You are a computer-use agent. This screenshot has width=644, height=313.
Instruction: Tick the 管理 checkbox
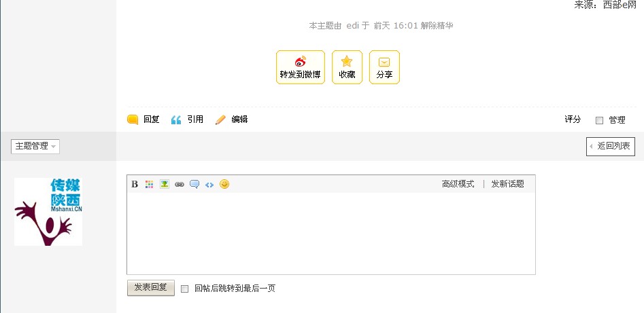(599, 120)
